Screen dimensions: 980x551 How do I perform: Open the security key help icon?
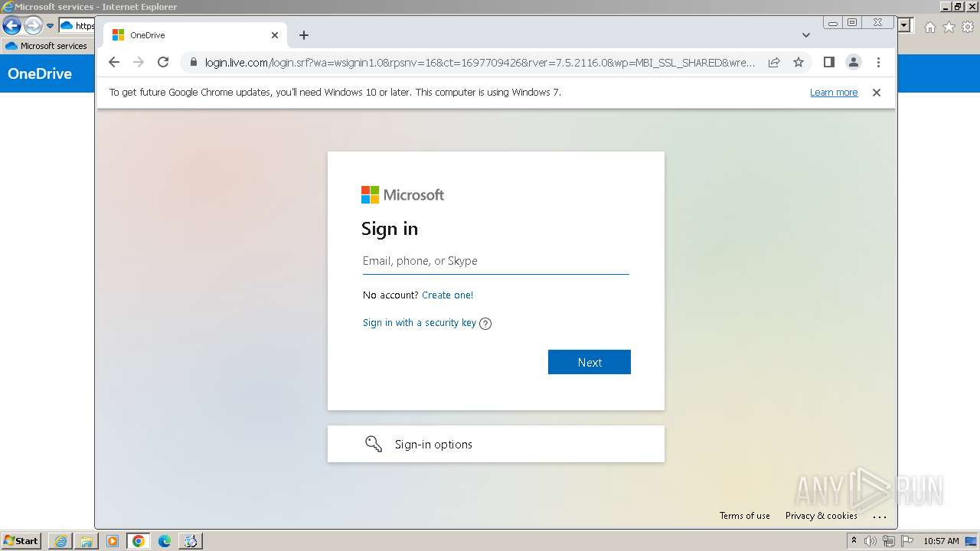(485, 324)
